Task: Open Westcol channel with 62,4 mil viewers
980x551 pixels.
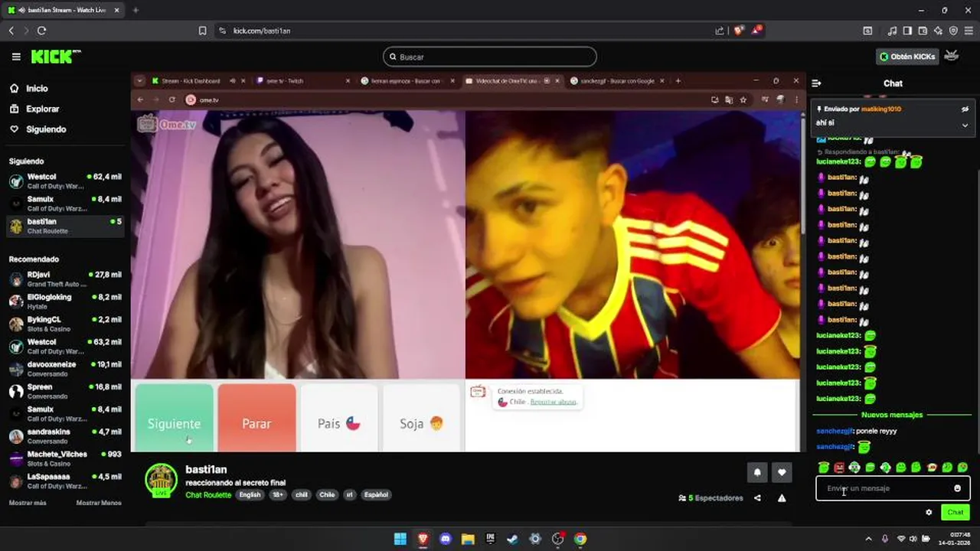Action: pos(65,181)
